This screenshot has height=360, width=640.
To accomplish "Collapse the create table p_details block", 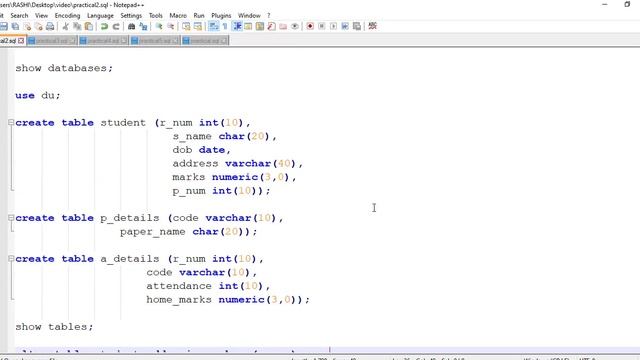I will pyautogui.click(x=11, y=218).
